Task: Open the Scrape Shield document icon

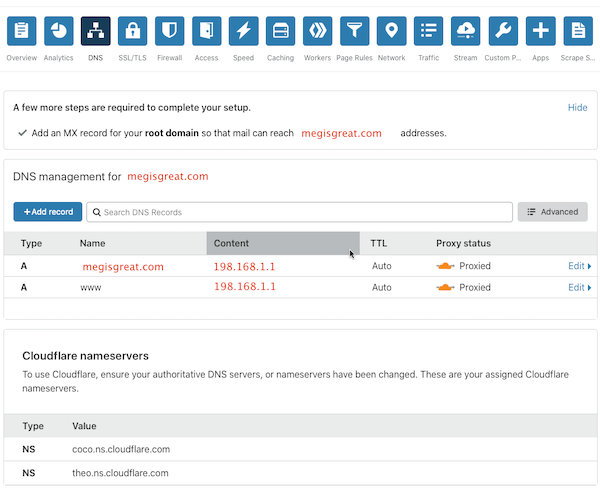Action: (578, 31)
